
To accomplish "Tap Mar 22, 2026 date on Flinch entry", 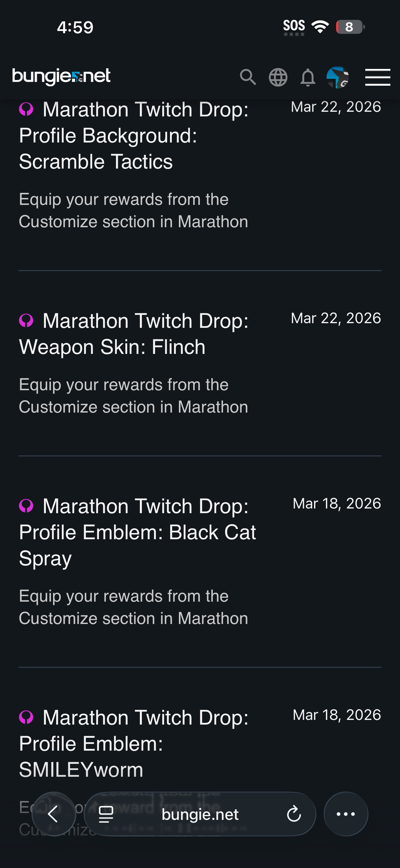I will tap(336, 318).
